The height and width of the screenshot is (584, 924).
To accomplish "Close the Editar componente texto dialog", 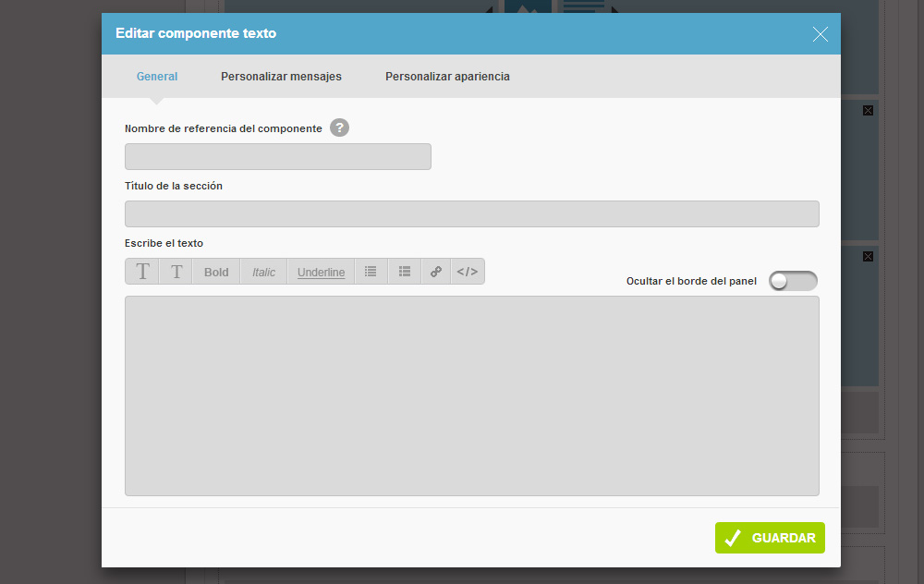I will click(820, 34).
